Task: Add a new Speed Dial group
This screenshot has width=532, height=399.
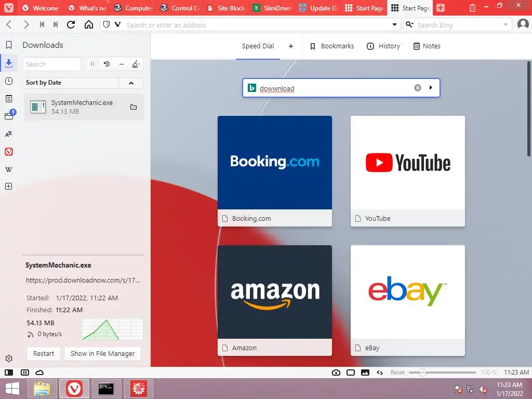Action: pos(291,46)
